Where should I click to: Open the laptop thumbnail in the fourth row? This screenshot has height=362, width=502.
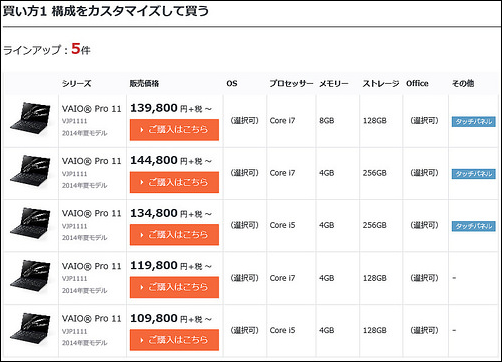[x=31, y=276]
